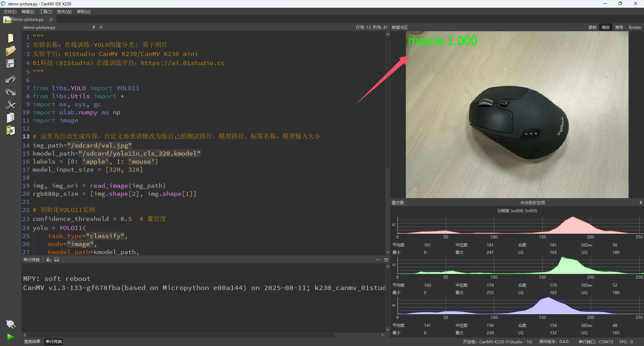Close demo-picture.py document with the X
This screenshot has height=346, width=644.
point(101,27)
